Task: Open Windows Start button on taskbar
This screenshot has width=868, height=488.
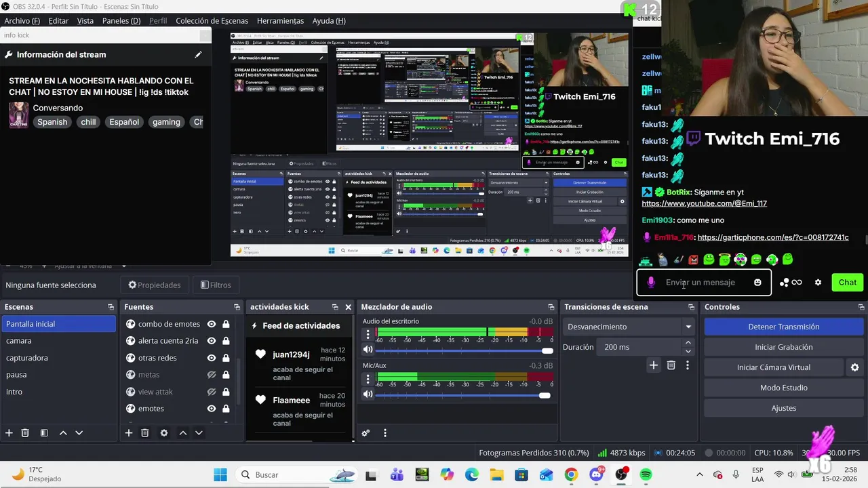Action: (220, 474)
